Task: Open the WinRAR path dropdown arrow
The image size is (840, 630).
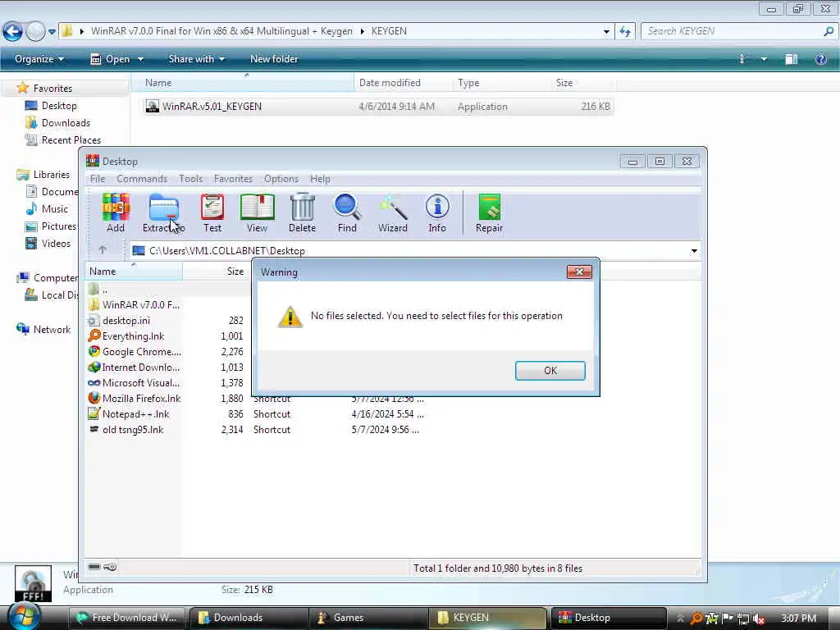Action: (x=694, y=251)
